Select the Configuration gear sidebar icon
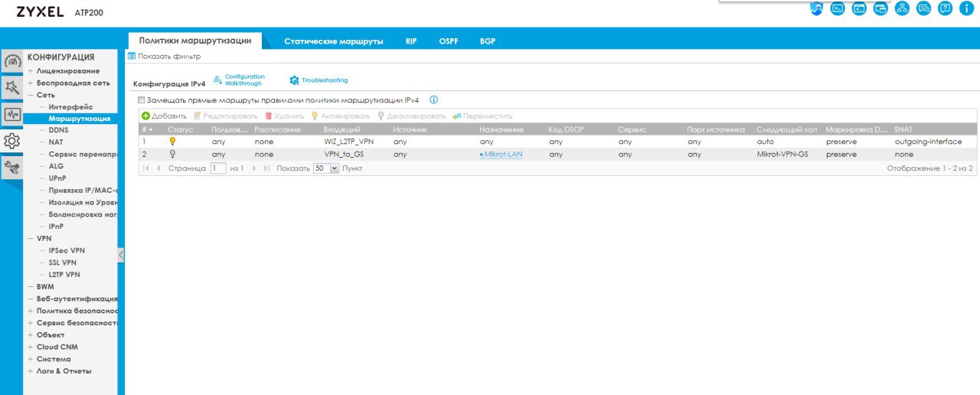The height and width of the screenshot is (395, 980). pos(11,141)
